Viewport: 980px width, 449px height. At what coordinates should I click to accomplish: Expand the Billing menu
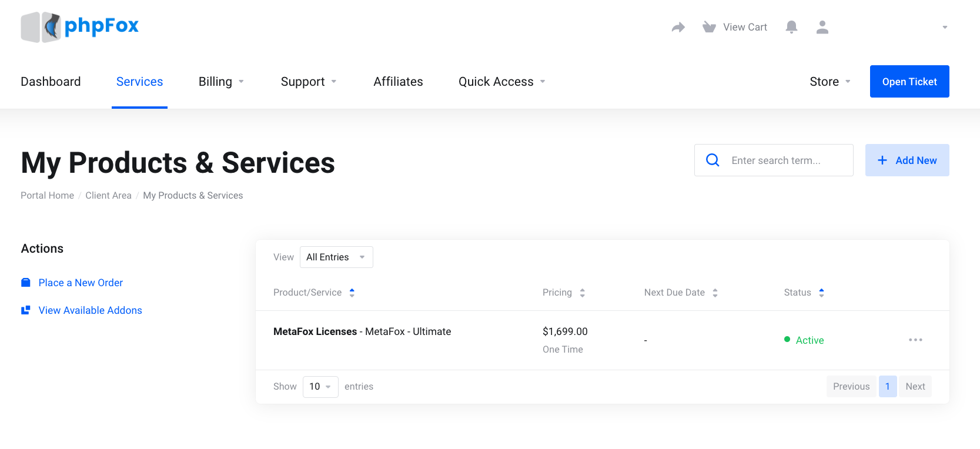pyautogui.click(x=222, y=82)
